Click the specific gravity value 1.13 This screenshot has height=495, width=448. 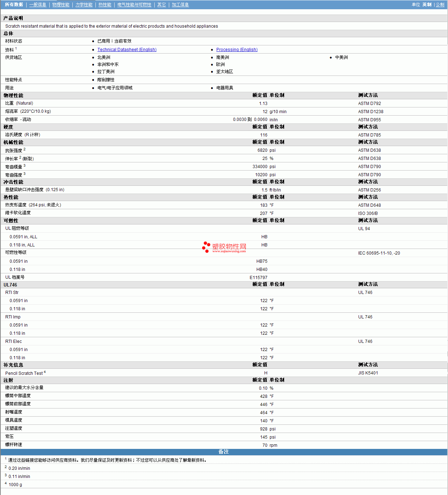coord(263,104)
